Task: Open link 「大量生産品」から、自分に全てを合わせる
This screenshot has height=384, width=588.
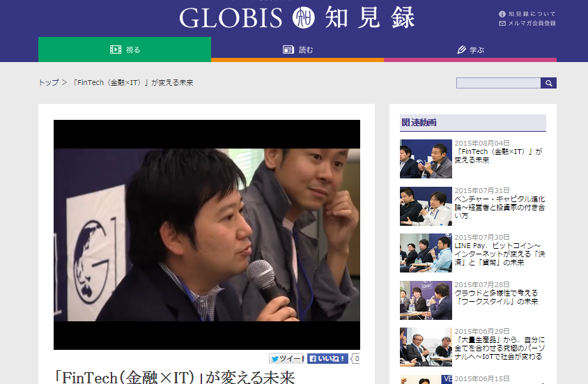Action: click(500, 348)
